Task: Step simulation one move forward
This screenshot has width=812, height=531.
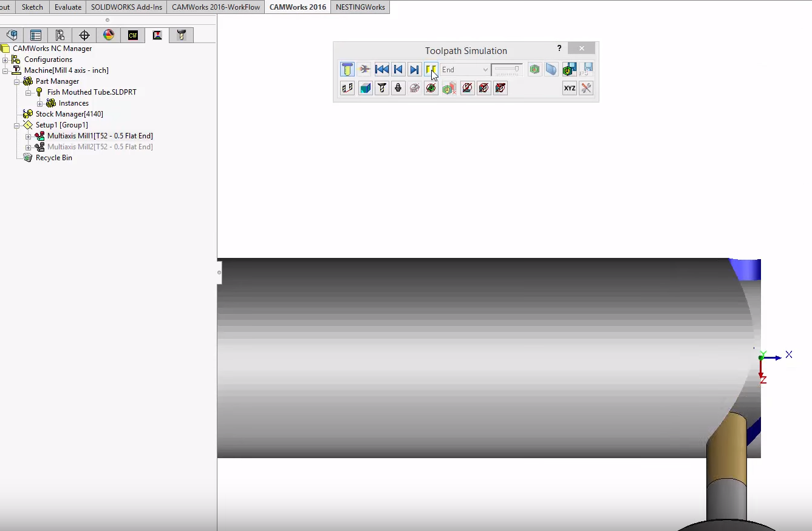Action: click(x=414, y=70)
